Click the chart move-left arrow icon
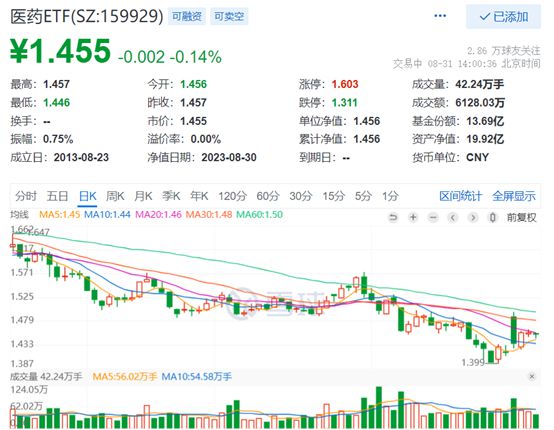Image resolution: width=554 pixels, height=430 pixels. tap(453, 217)
